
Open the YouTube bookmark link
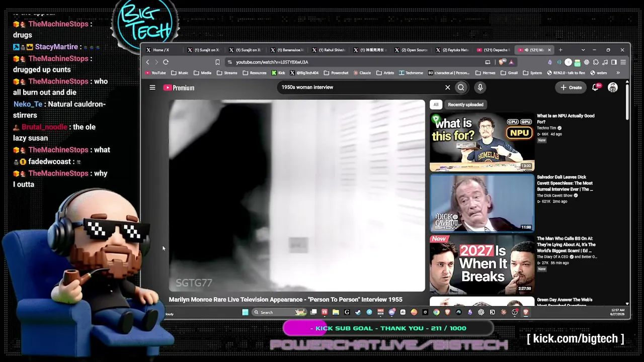point(155,73)
